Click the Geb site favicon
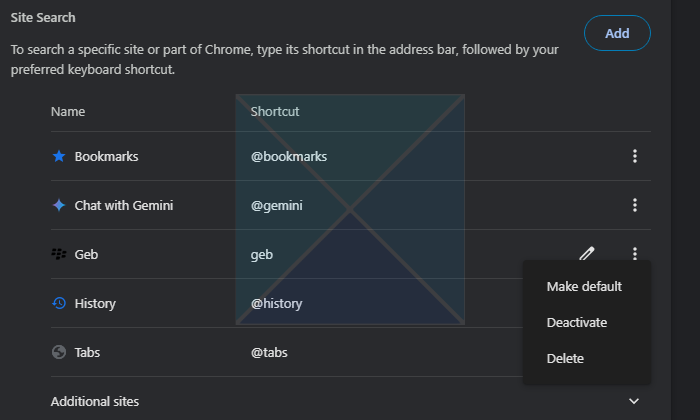 (58, 254)
